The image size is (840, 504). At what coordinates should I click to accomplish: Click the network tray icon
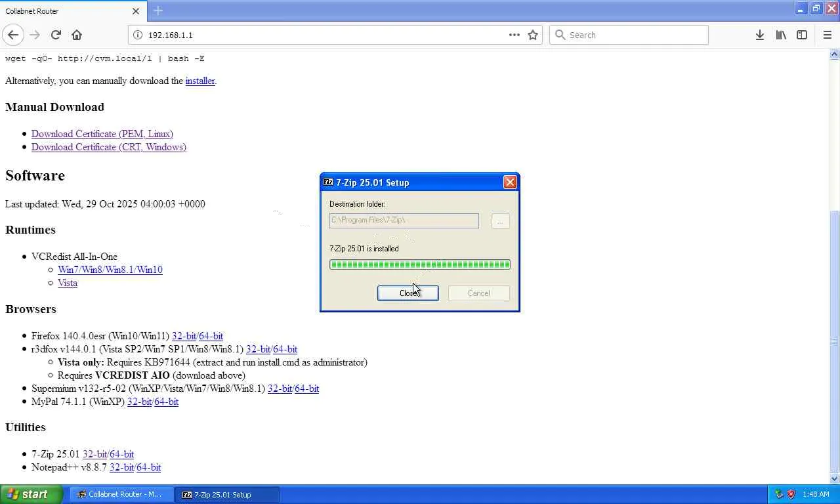tap(779, 495)
